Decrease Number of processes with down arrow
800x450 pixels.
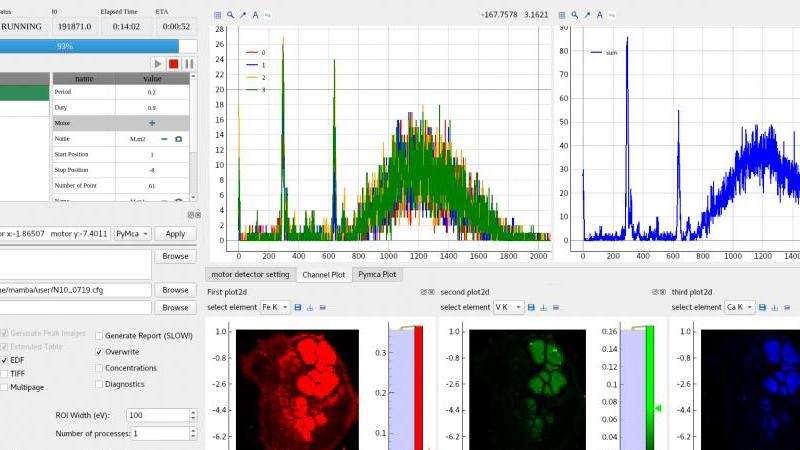tap(193, 436)
